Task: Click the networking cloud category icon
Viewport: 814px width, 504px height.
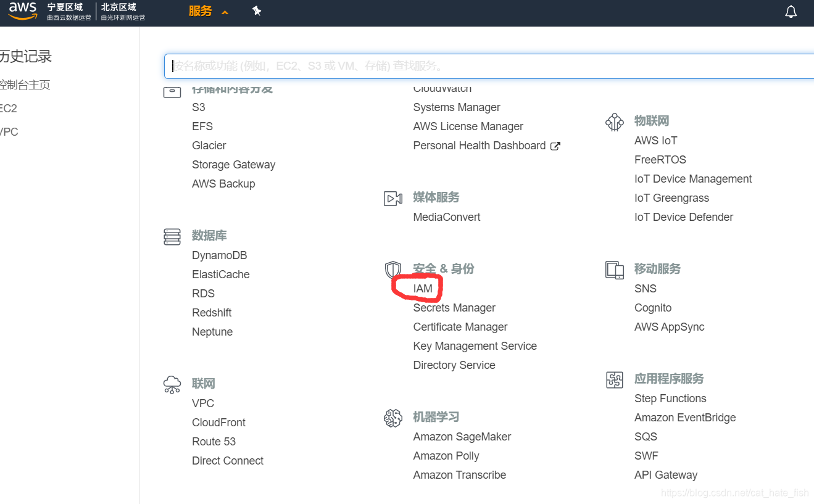Action: 172,384
